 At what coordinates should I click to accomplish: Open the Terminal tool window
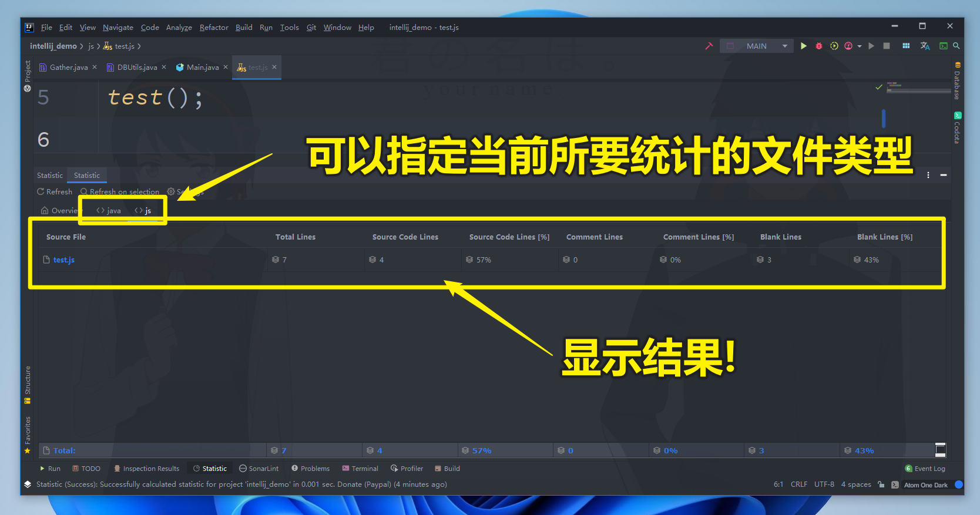click(360, 469)
